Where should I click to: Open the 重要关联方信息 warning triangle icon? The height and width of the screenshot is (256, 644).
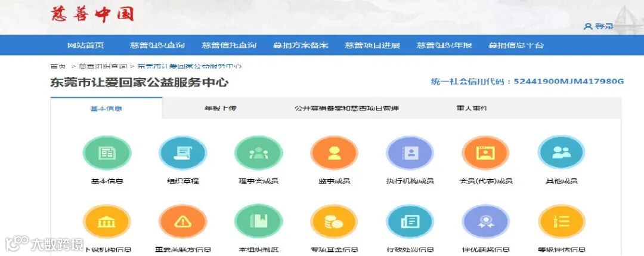pos(183,221)
